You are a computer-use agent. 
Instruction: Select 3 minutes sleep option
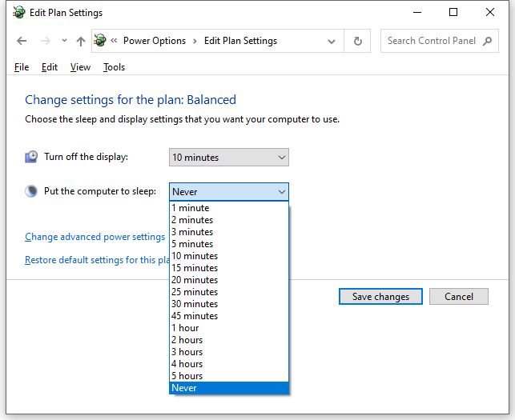(229, 232)
